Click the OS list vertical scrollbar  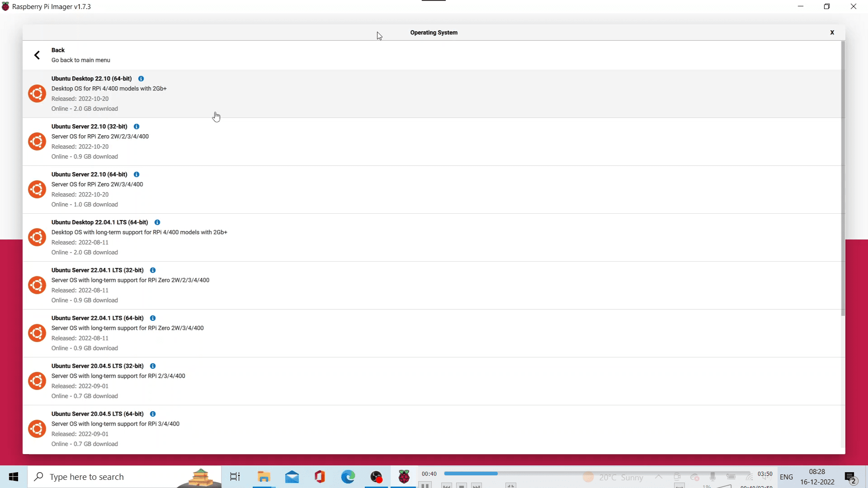(843, 178)
